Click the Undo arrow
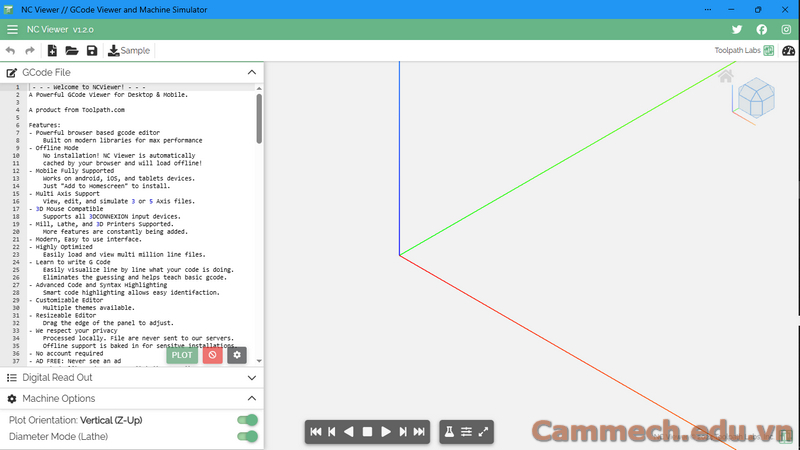The image size is (800, 450). (10, 51)
